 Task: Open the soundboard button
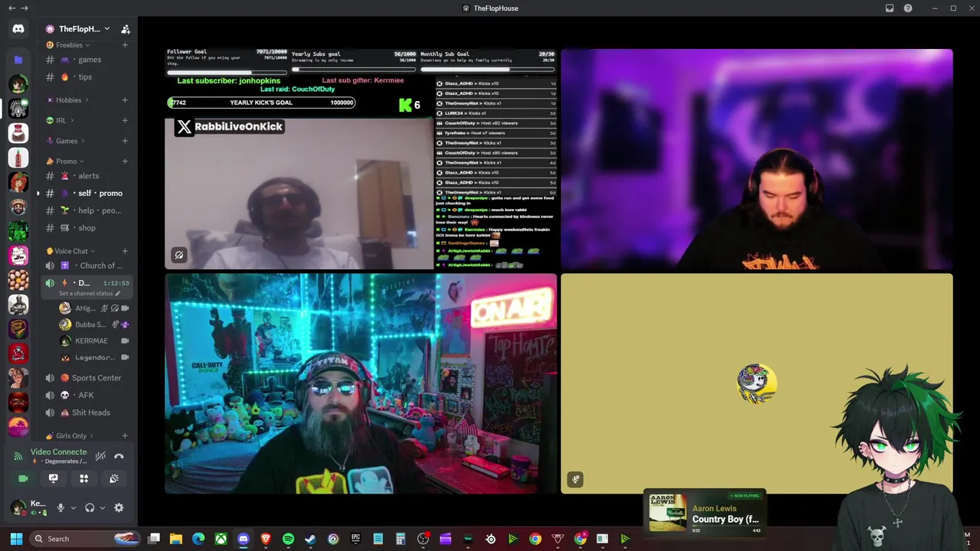tap(114, 478)
